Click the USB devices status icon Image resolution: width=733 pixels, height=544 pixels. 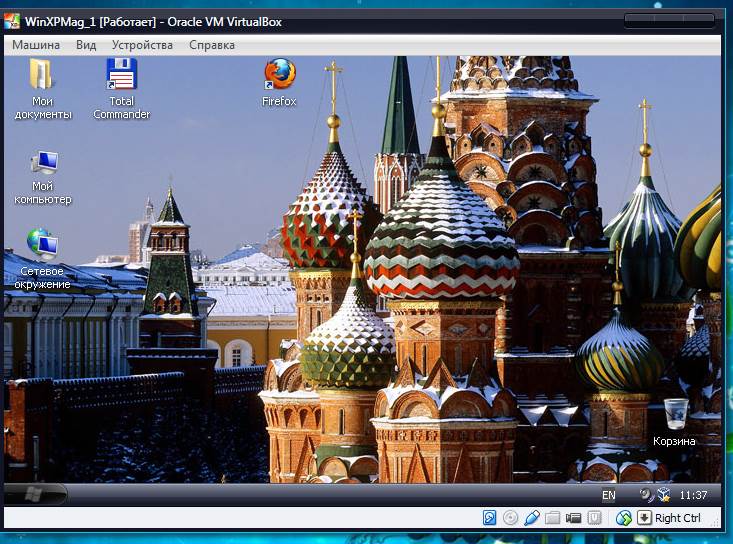[x=532, y=518]
